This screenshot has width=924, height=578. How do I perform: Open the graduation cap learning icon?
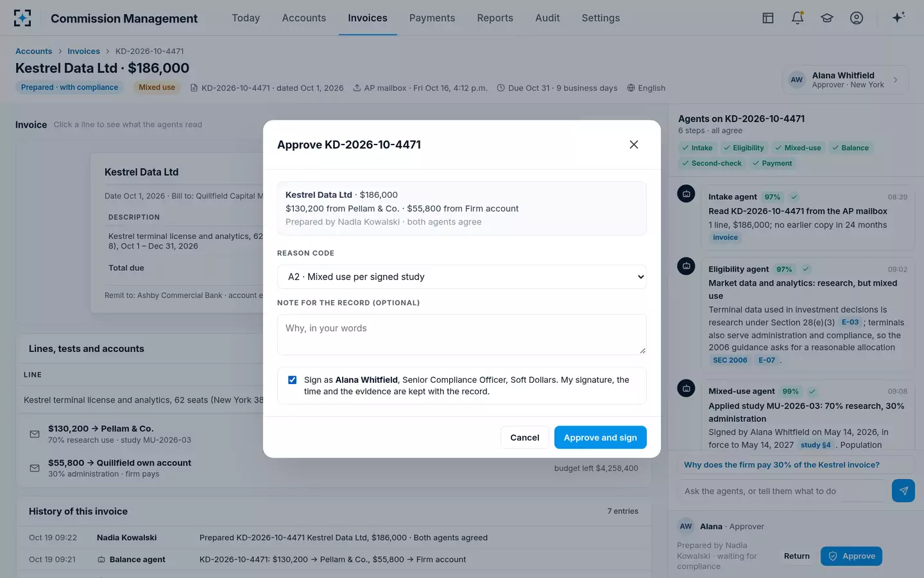pos(827,18)
